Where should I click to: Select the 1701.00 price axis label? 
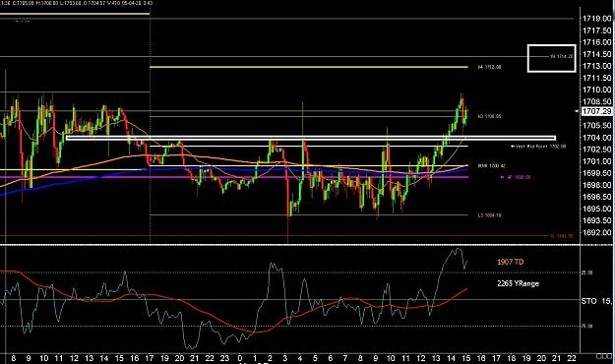pyautogui.click(x=596, y=161)
